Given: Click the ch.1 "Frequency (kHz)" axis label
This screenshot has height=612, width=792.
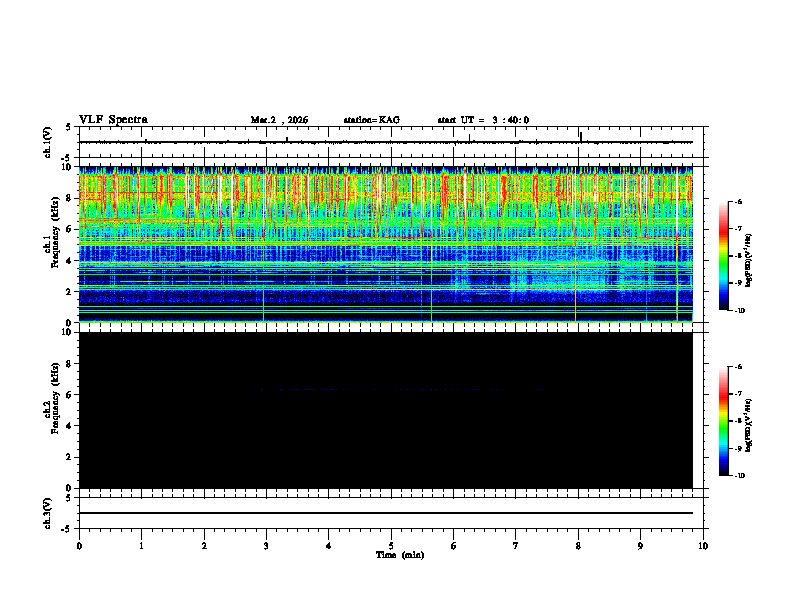Looking at the screenshot, I should click(x=55, y=231).
